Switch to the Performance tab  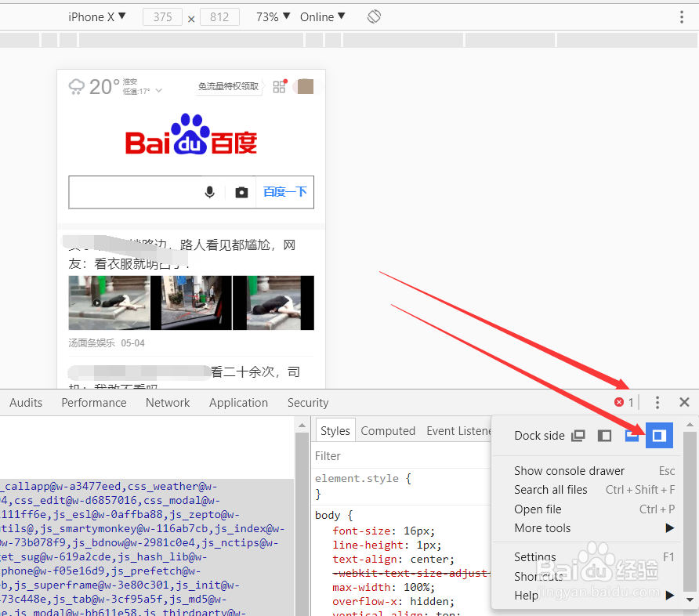(93, 403)
